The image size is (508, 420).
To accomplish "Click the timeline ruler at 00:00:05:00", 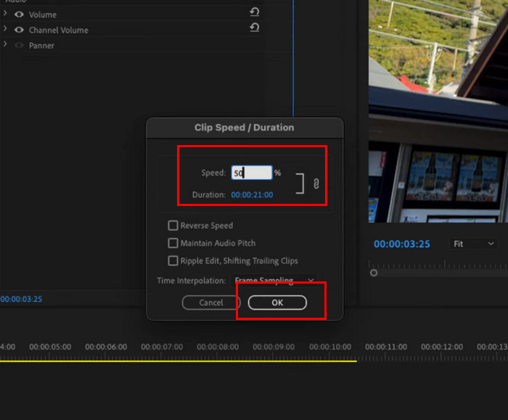I will tap(50, 347).
